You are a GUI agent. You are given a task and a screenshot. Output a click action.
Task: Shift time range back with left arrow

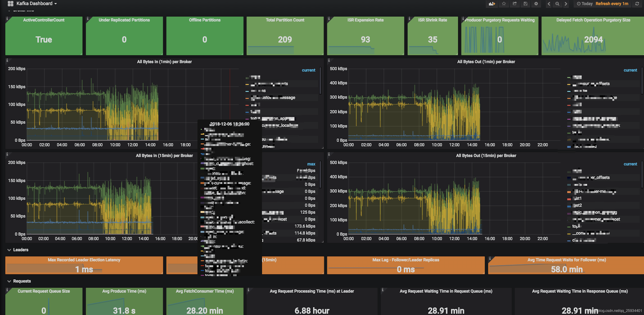(x=549, y=4)
